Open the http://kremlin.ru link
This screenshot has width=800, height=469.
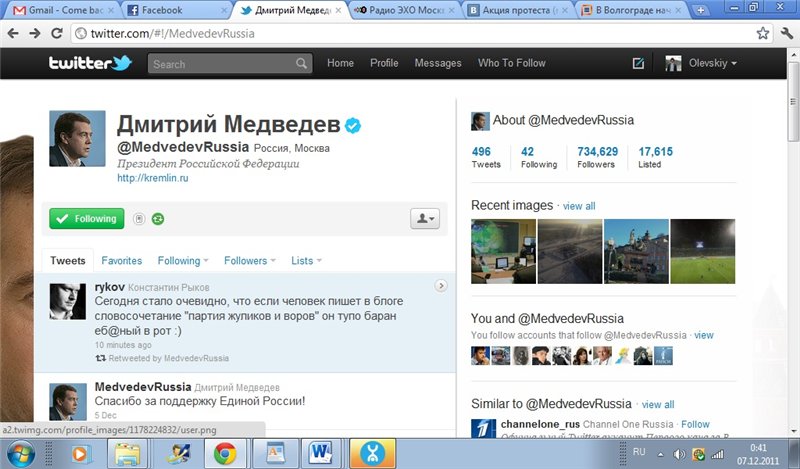point(153,178)
